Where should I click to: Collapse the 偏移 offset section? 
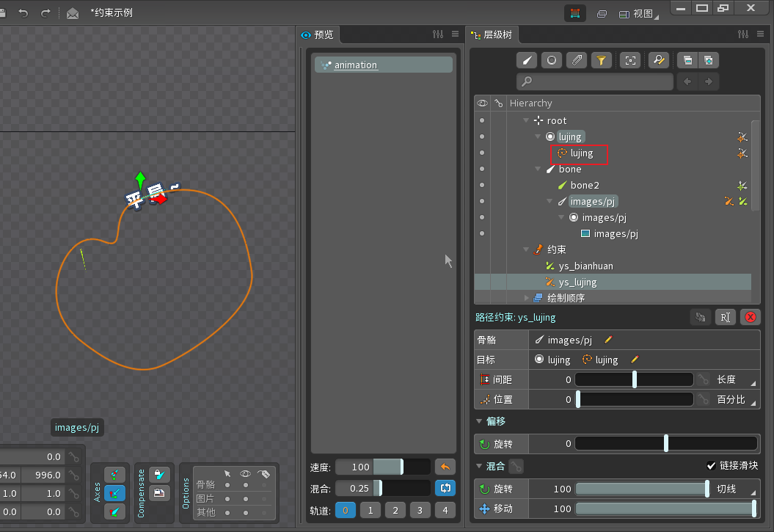click(479, 421)
